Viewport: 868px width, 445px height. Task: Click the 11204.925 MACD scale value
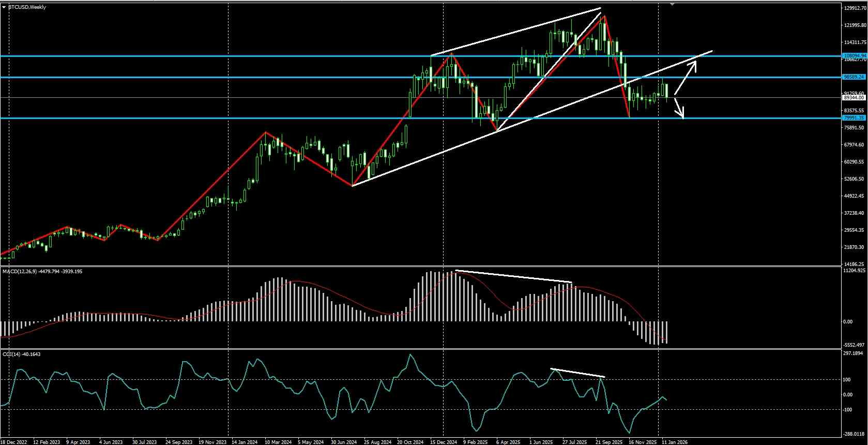[x=855, y=271]
